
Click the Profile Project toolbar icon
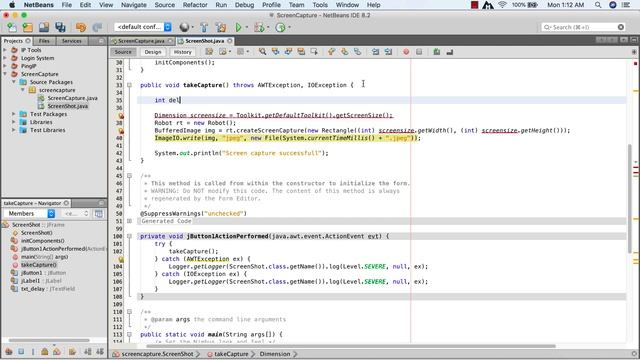point(280,27)
